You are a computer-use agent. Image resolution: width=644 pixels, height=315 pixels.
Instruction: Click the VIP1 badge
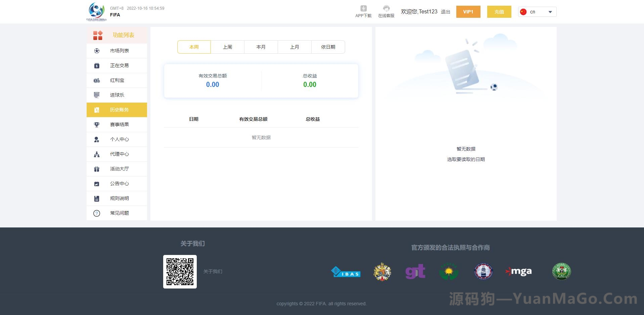(468, 12)
